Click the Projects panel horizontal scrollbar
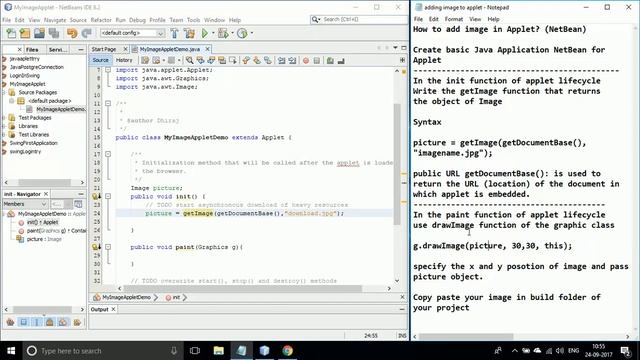This screenshot has width=640, height=360. click(44, 182)
